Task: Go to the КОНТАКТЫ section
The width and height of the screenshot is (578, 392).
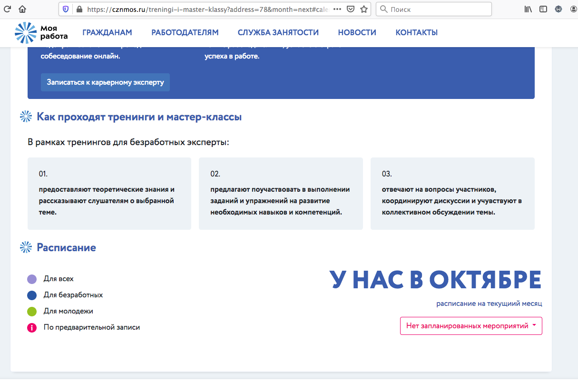Action: point(417,32)
